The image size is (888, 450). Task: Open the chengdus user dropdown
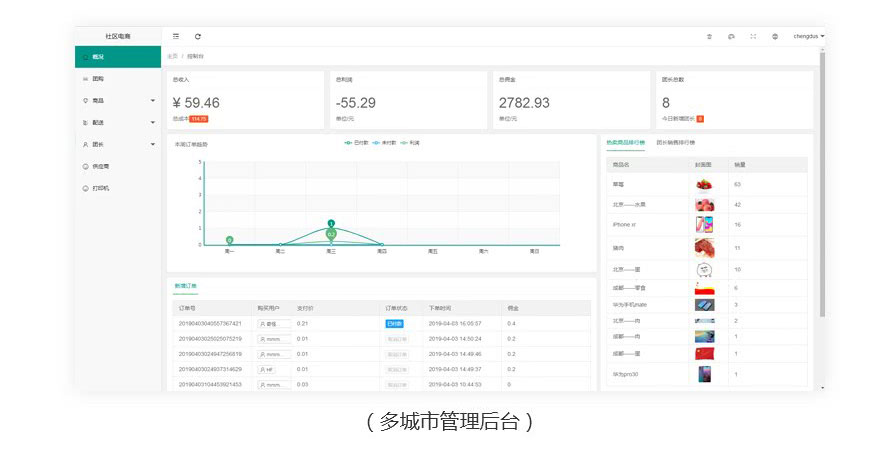(x=808, y=36)
